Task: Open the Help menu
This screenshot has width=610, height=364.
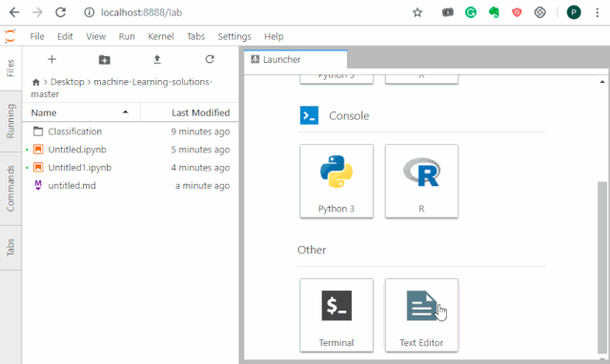Action: pos(274,36)
